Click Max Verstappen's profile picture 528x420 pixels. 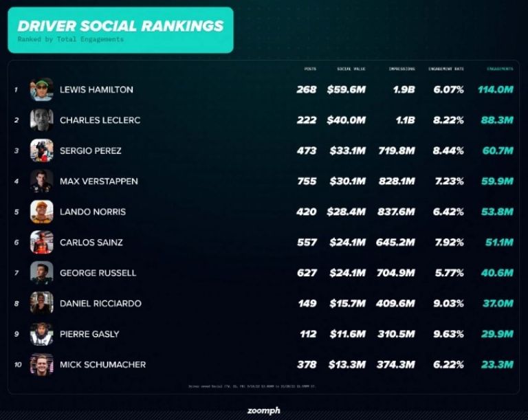[42, 181]
